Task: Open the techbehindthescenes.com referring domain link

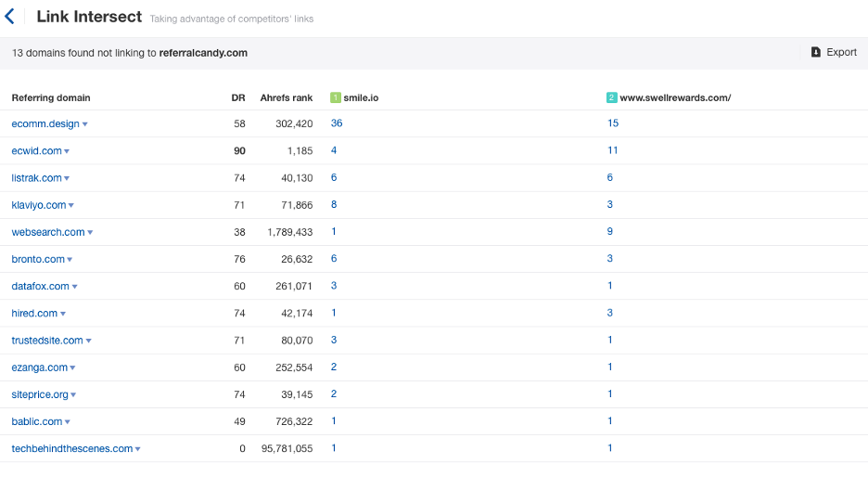Action: [72, 449]
